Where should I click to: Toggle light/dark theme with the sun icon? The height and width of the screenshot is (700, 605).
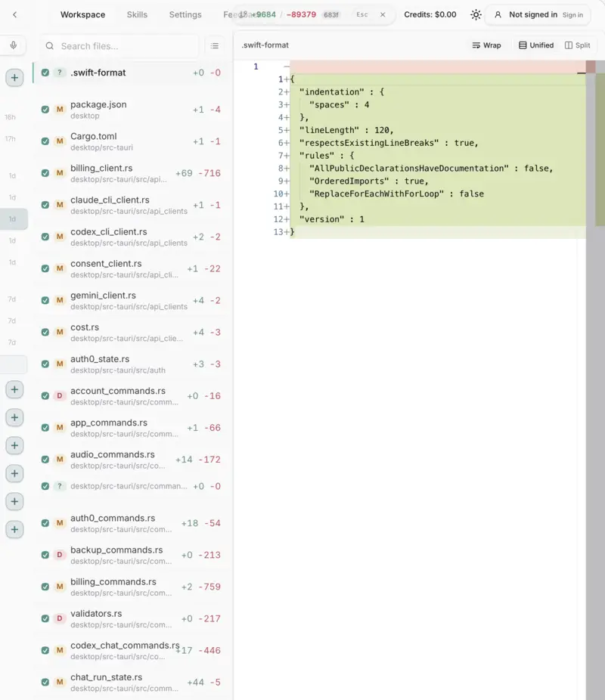pyautogui.click(x=476, y=14)
